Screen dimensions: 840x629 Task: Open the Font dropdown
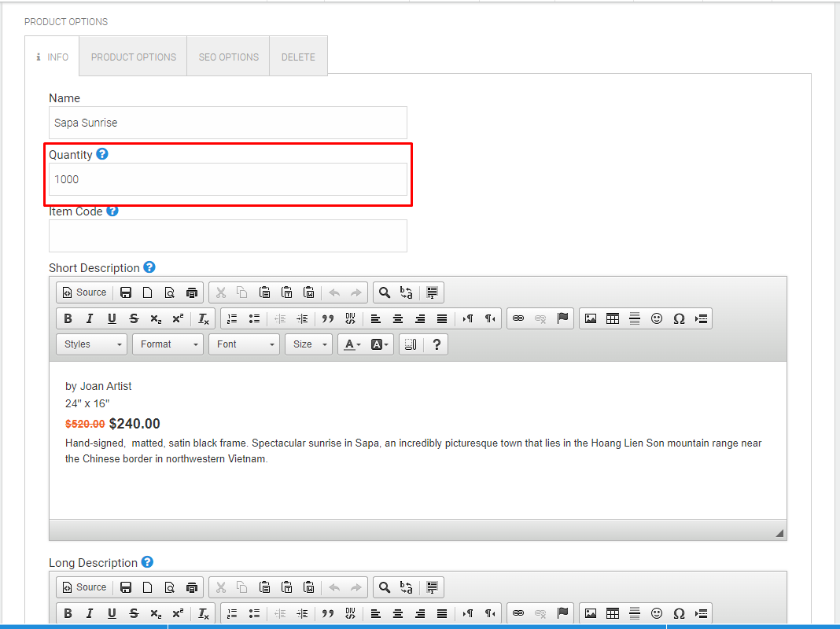tap(245, 344)
